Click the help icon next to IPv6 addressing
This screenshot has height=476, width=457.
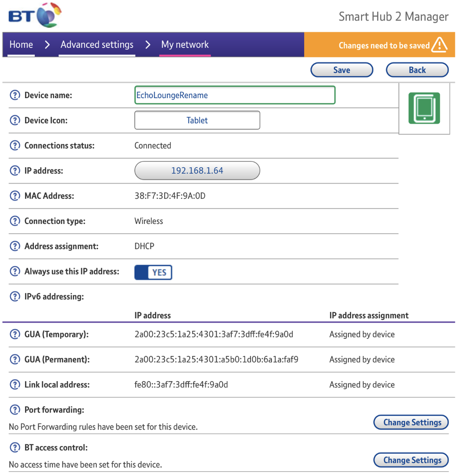click(x=15, y=296)
